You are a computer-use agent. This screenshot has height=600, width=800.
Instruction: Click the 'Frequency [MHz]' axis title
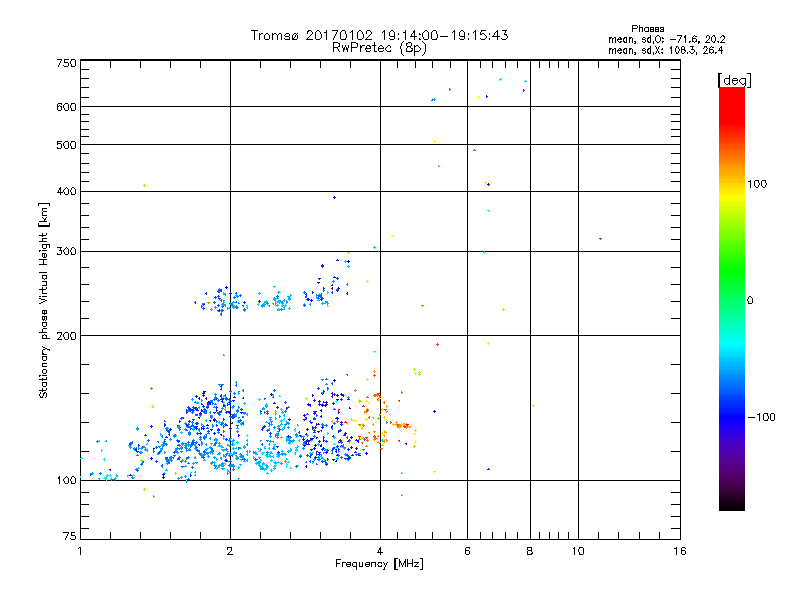pos(379,564)
